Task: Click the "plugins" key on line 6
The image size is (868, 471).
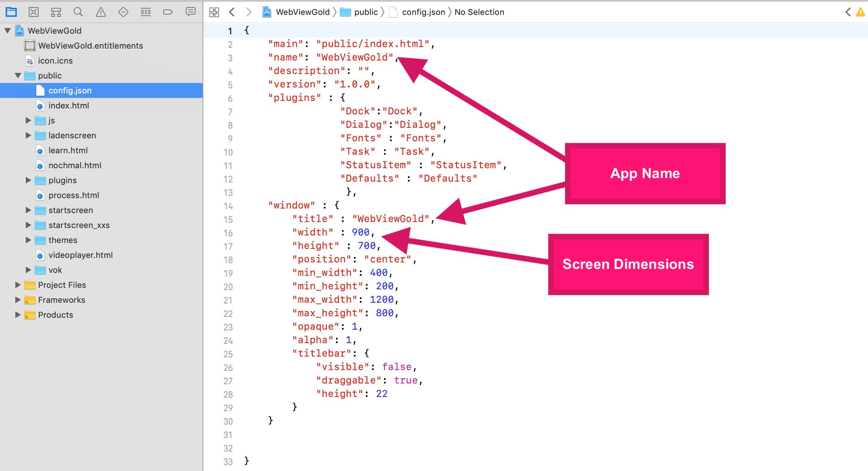Action: [295, 98]
